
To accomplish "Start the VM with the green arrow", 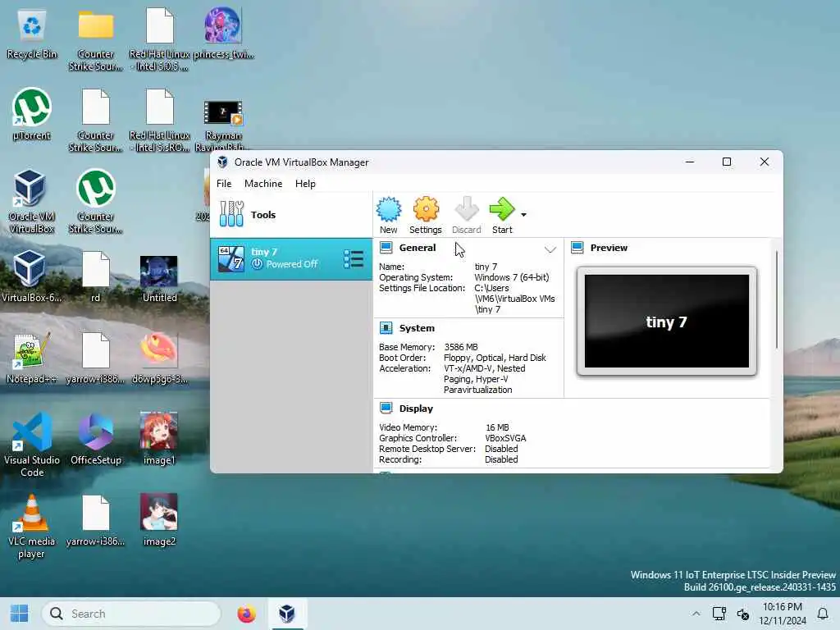I will click(x=502, y=209).
